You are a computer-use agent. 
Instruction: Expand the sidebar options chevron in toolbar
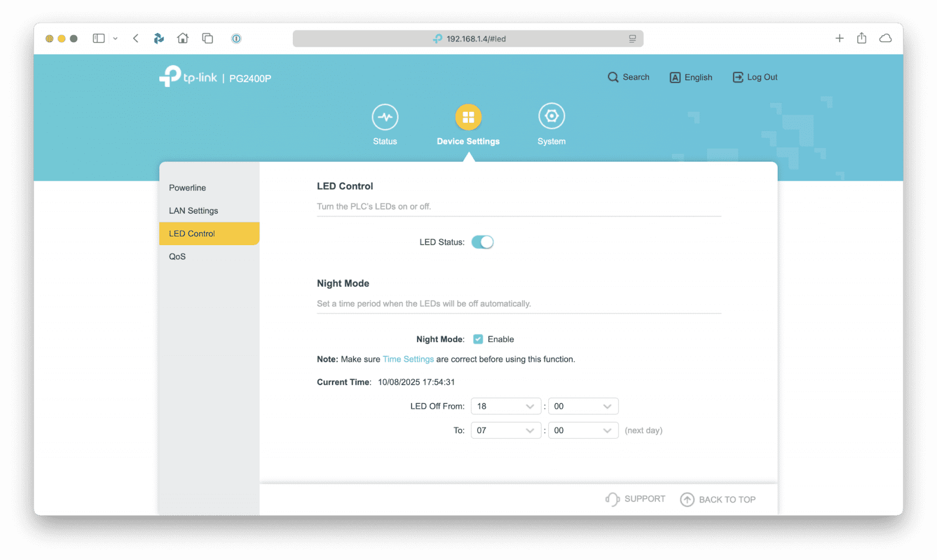pyautogui.click(x=115, y=39)
